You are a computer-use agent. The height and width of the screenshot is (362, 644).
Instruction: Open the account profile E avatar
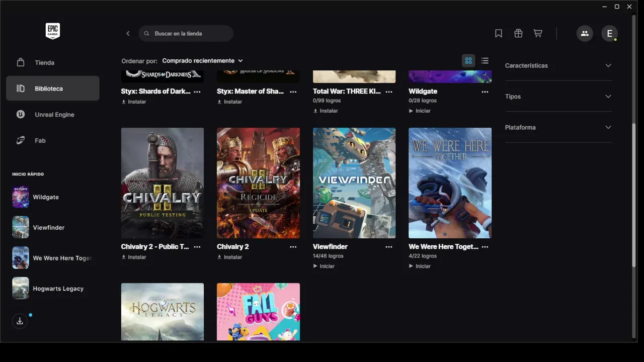[x=609, y=34]
